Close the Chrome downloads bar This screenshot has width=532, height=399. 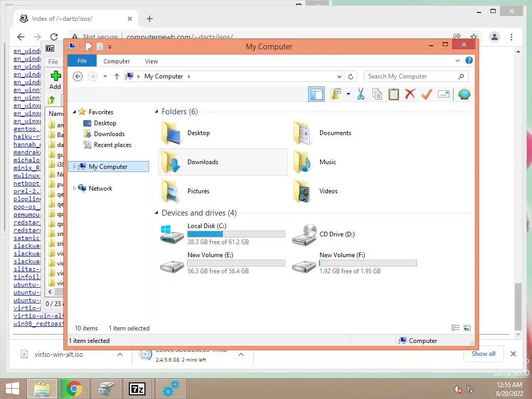513,354
